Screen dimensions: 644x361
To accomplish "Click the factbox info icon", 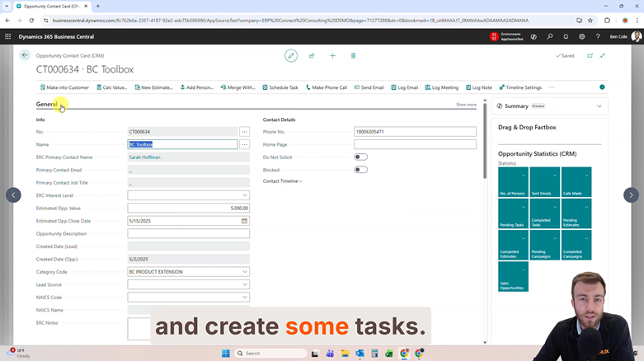I will pos(602,87).
